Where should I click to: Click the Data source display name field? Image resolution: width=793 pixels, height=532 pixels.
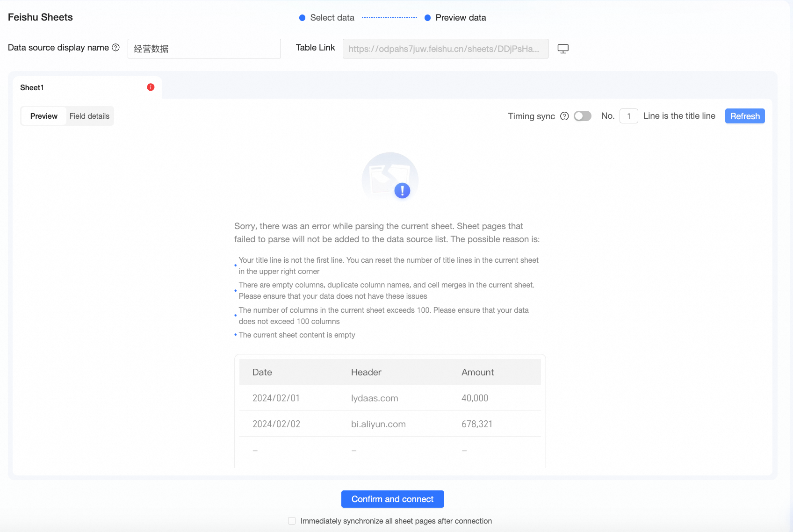click(x=204, y=49)
